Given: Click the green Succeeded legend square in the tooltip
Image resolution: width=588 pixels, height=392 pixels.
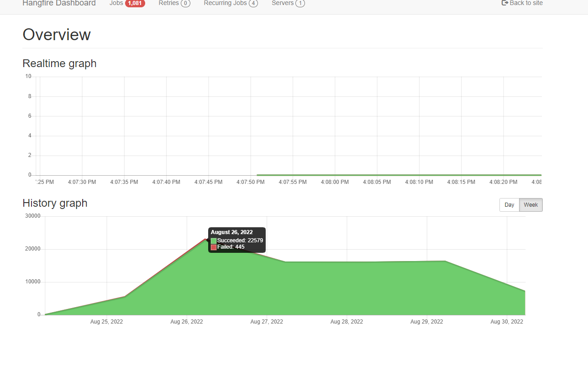Looking at the screenshot, I should tap(213, 240).
